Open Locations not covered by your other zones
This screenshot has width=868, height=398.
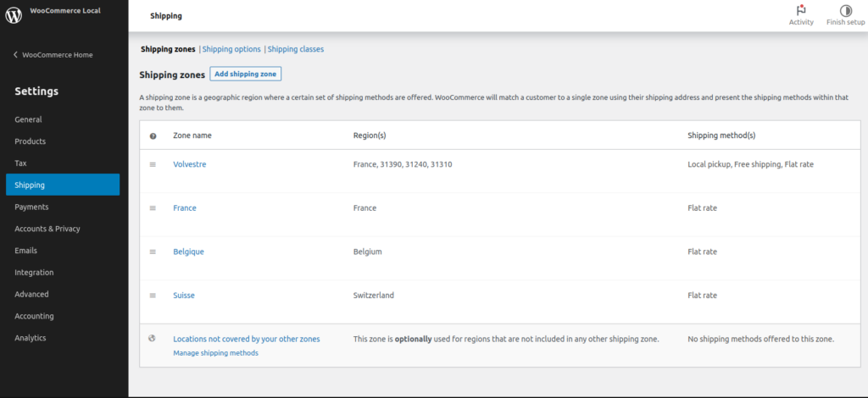[x=246, y=339]
